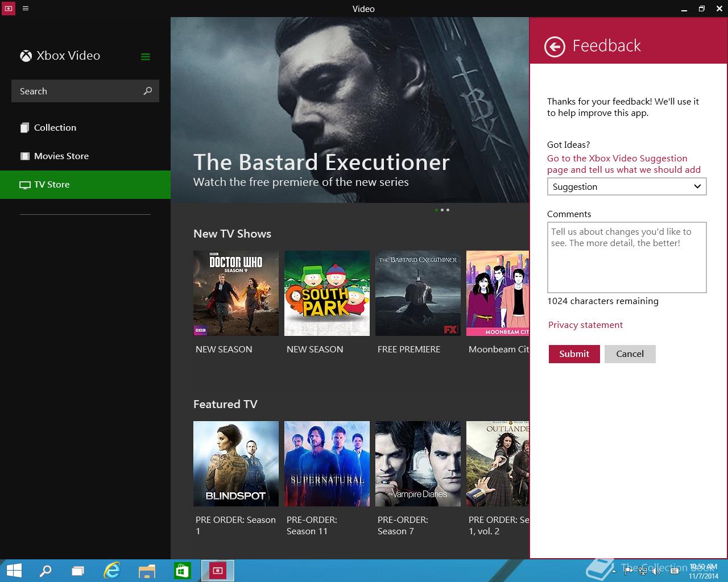Open the Moonbeam City thumbnail
The image size is (728, 582).
498,293
